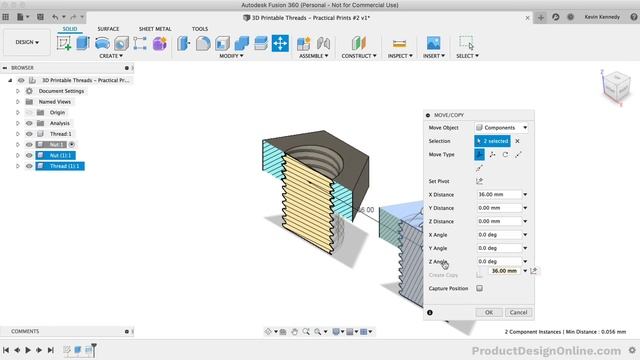Click the ViewCube in the viewport corner

(616, 87)
